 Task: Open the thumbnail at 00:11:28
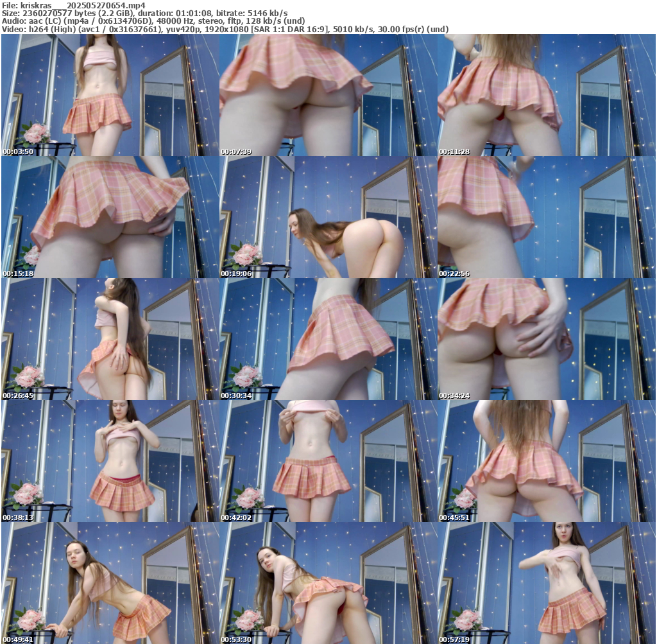tap(547, 95)
